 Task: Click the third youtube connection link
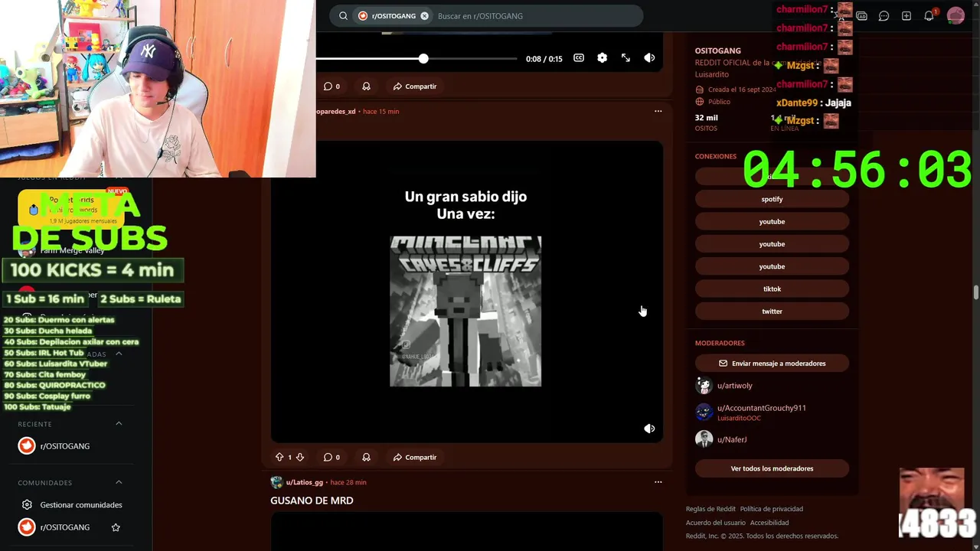coord(772,266)
